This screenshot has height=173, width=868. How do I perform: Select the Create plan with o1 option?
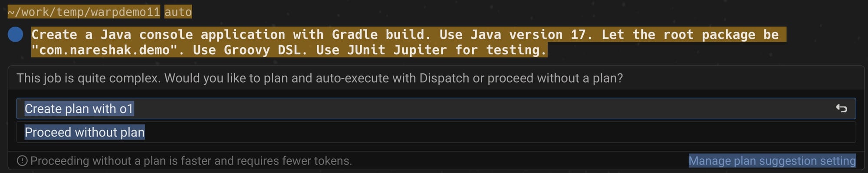(436, 108)
